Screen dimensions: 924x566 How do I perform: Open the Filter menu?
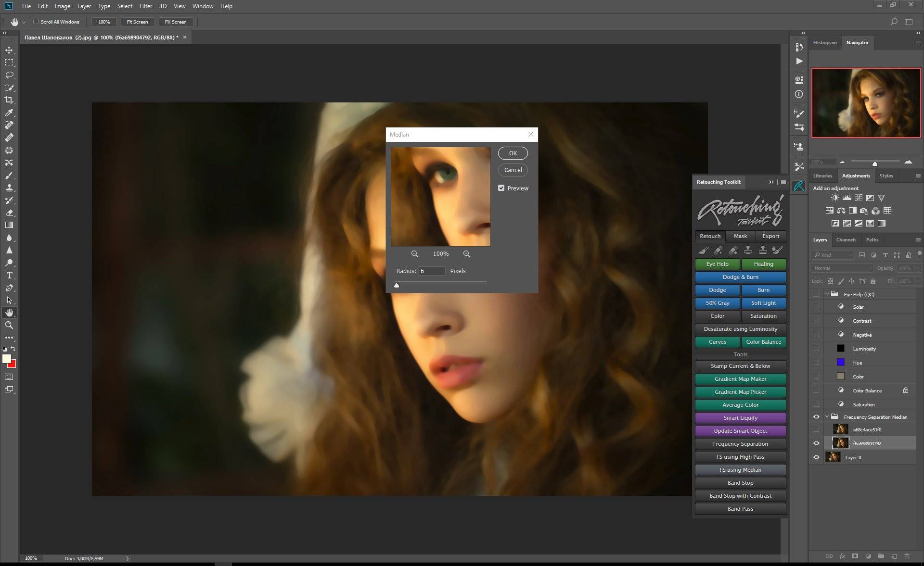[146, 6]
